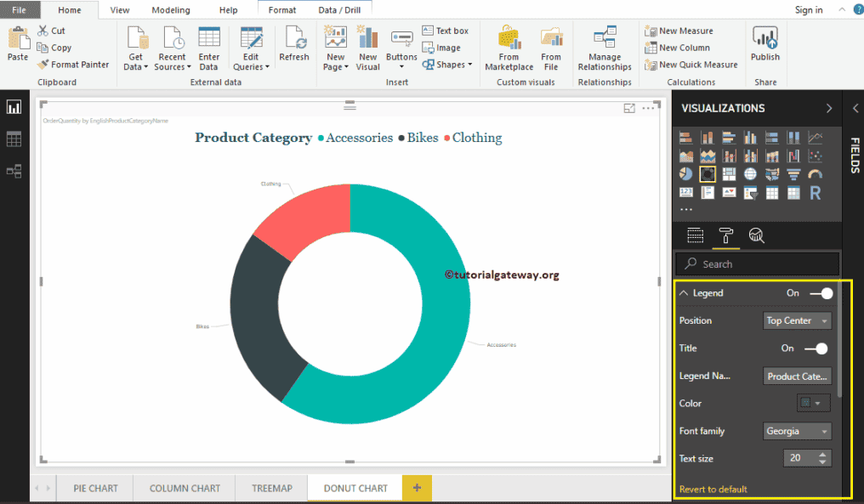
Task: Switch to the Format paintbrush pane
Action: click(725, 235)
